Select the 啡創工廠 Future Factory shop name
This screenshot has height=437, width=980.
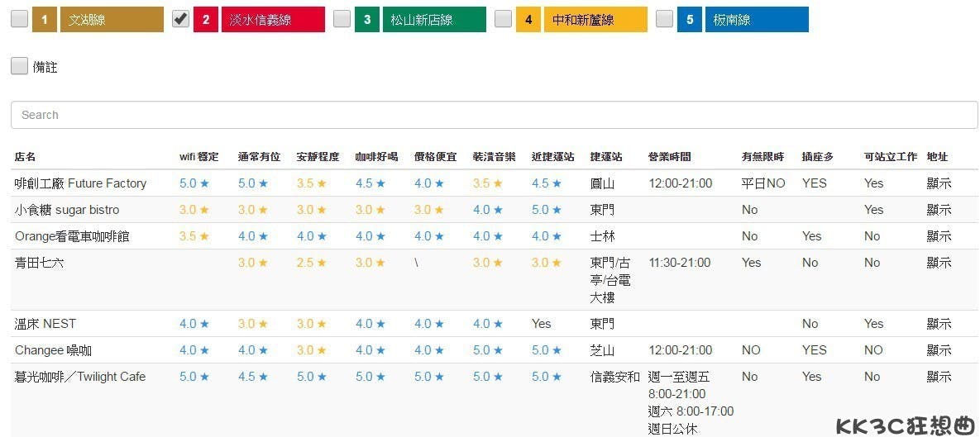(80, 183)
